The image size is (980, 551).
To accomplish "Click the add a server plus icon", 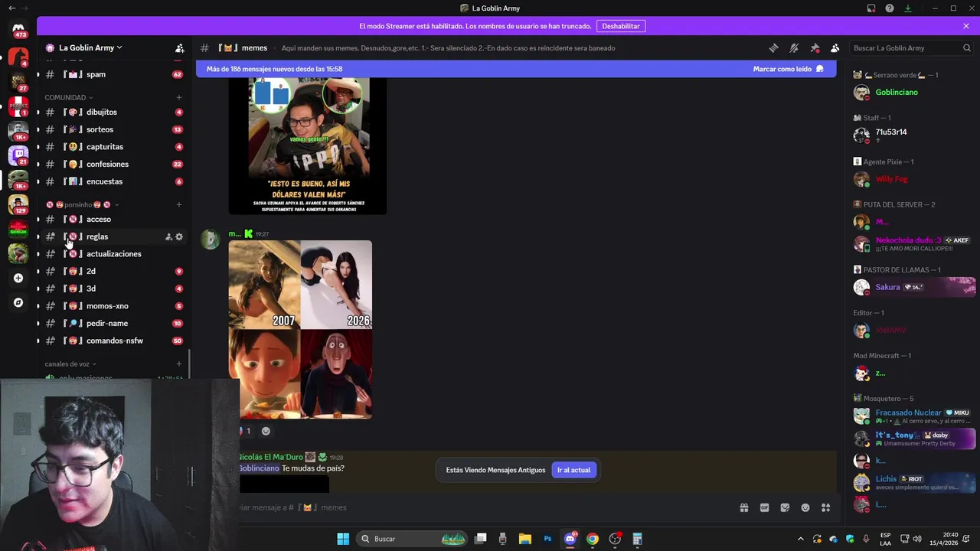I will tap(18, 278).
